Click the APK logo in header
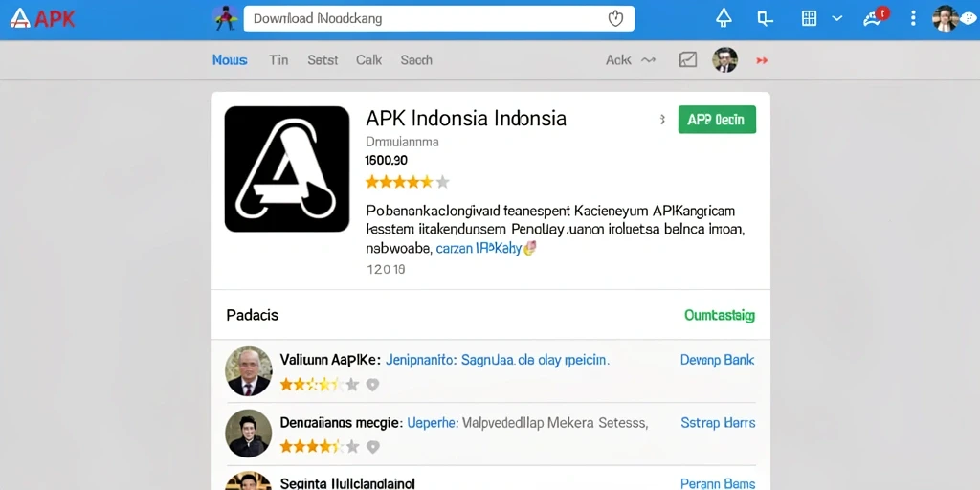 tap(42, 19)
